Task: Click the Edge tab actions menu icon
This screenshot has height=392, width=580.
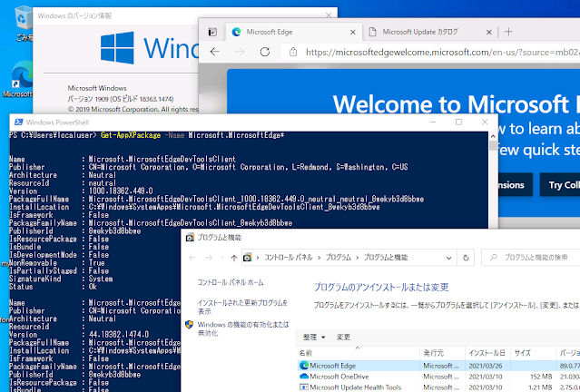Action: 212,32
